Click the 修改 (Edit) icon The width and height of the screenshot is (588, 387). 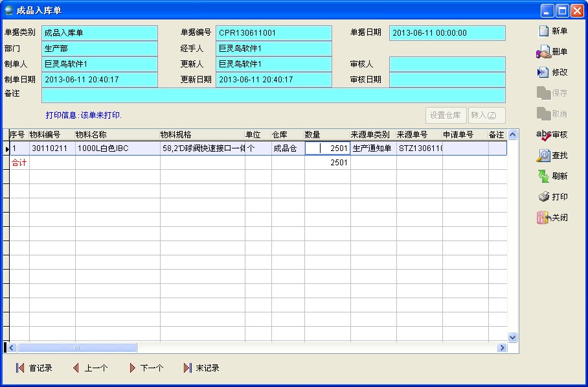[x=544, y=73]
